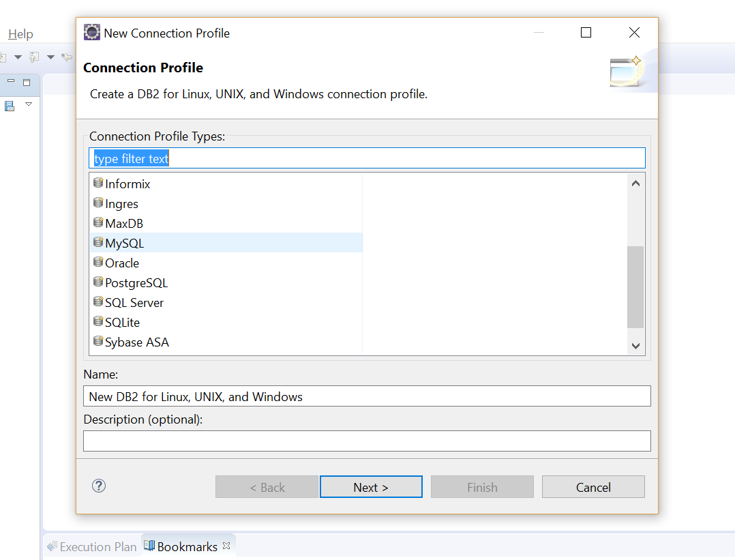Click the list scrollbar up arrow
The image size is (735, 560).
pos(635,183)
